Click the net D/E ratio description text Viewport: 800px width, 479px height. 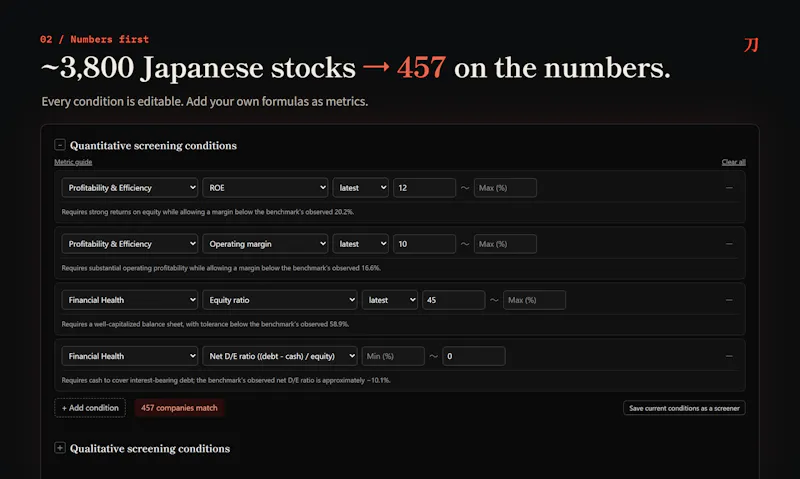click(x=226, y=380)
